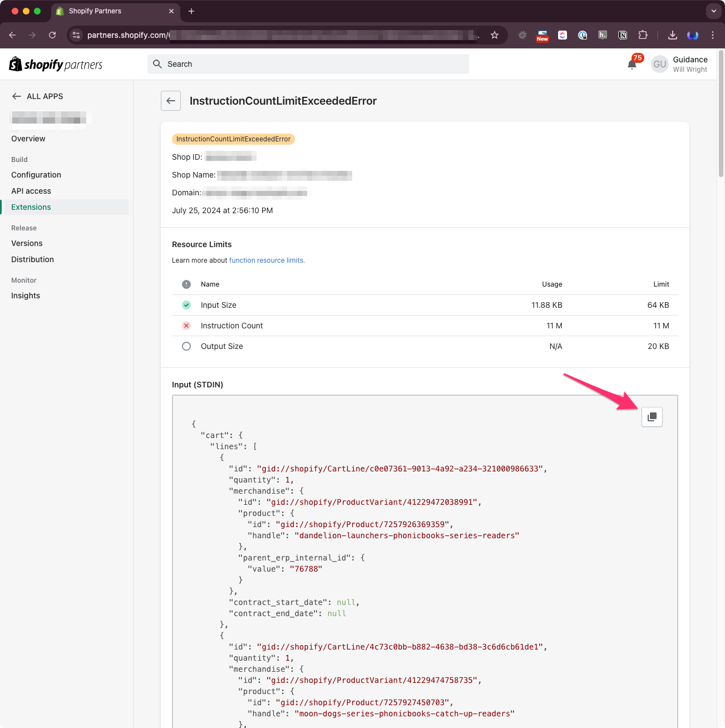
Task: Click the date July 25, 2024 at 2:56:10 PM
Action: 223,210
